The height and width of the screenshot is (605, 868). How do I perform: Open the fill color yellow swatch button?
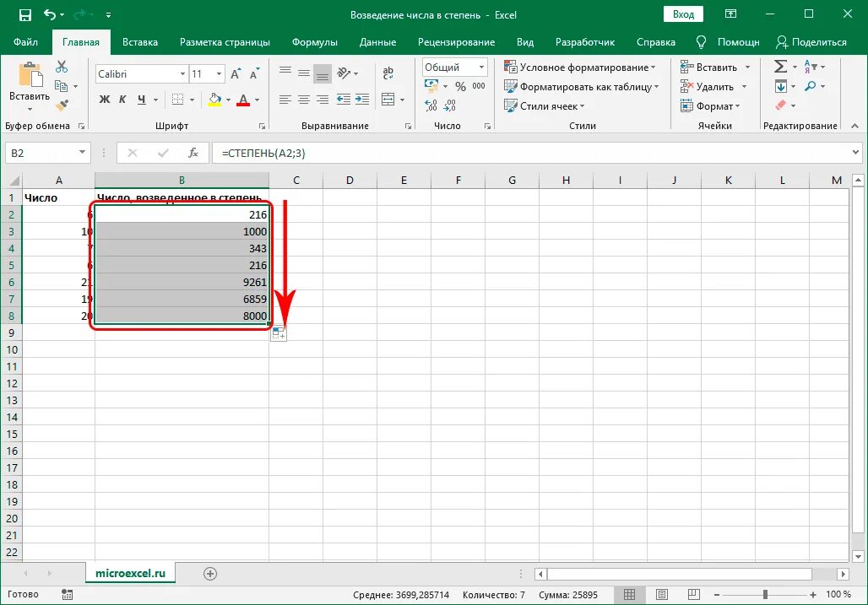pyautogui.click(x=214, y=100)
